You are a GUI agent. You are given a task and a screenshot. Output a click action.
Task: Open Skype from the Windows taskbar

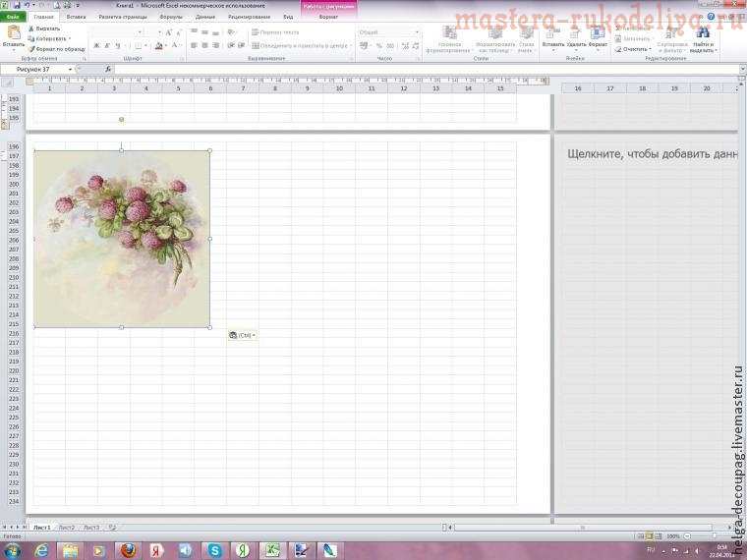[x=214, y=550]
